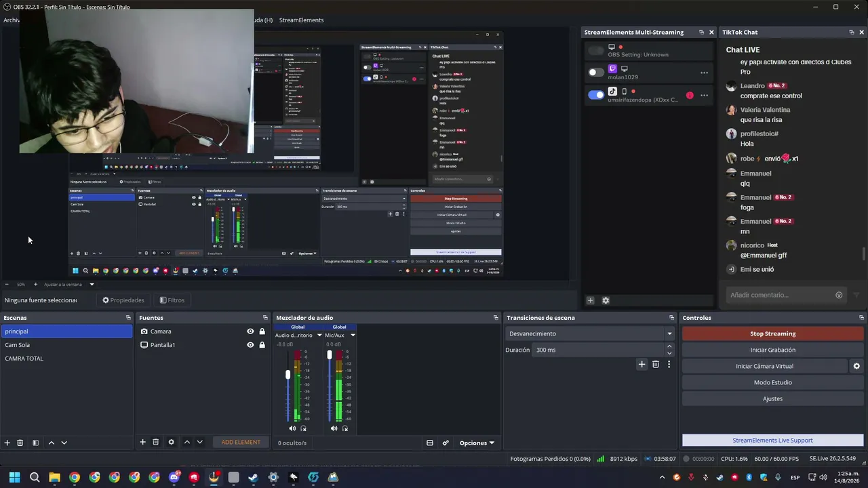868x488 pixels.
Task: Select the CAMRA TOTAL scene
Action: point(67,359)
